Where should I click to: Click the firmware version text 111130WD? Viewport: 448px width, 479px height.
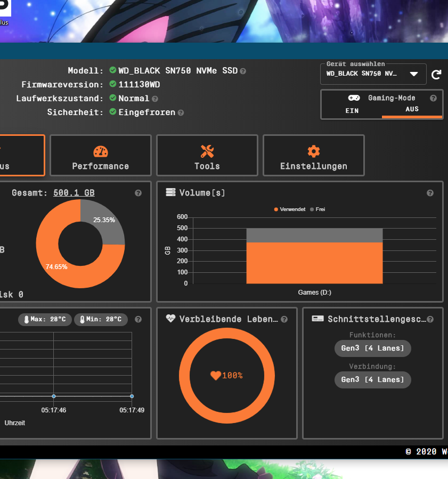pos(139,85)
